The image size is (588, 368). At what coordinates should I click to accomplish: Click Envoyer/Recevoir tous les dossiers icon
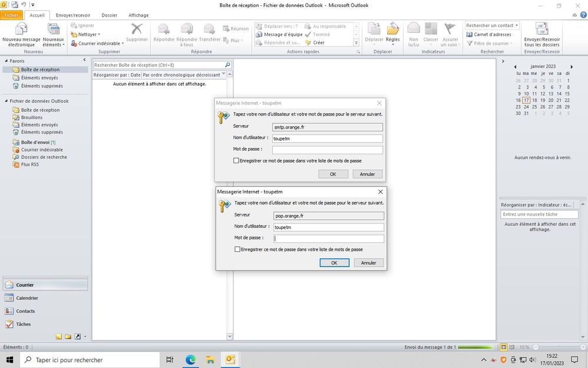(x=541, y=31)
